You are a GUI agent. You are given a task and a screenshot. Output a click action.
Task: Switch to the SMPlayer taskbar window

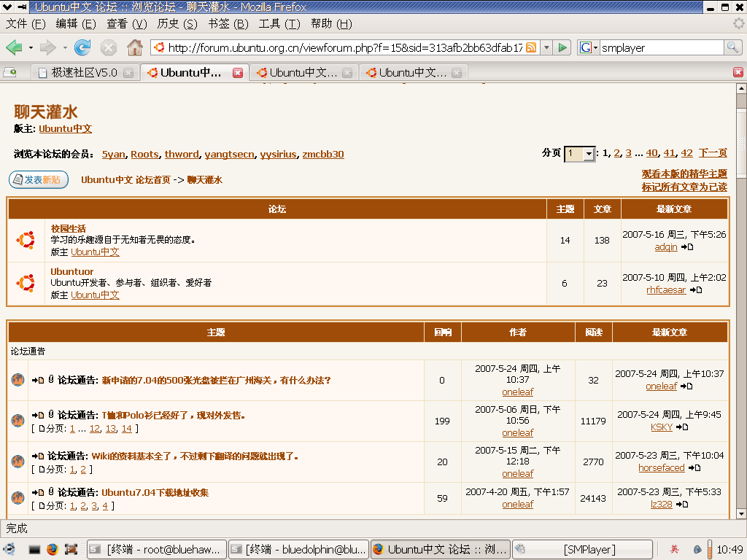[x=582, y=549]
